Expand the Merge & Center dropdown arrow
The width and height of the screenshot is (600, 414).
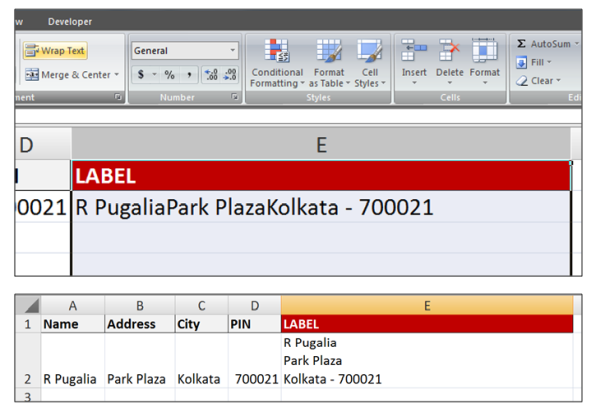117,75
